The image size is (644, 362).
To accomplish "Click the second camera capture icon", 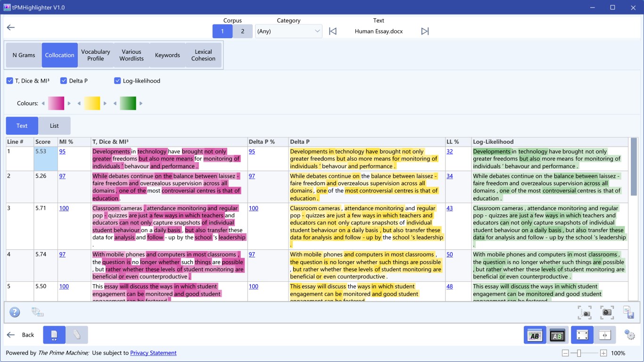I will tap(607, 312).
